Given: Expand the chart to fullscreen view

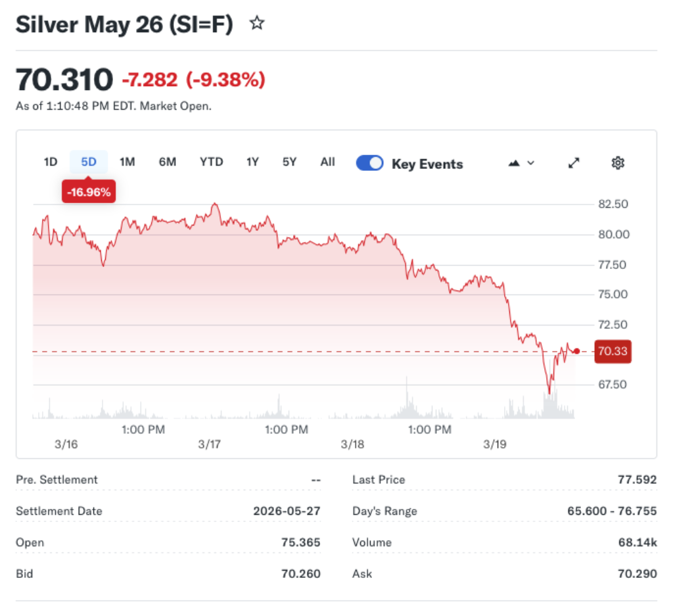Looking at the screenshot, I should coord(573,163).
